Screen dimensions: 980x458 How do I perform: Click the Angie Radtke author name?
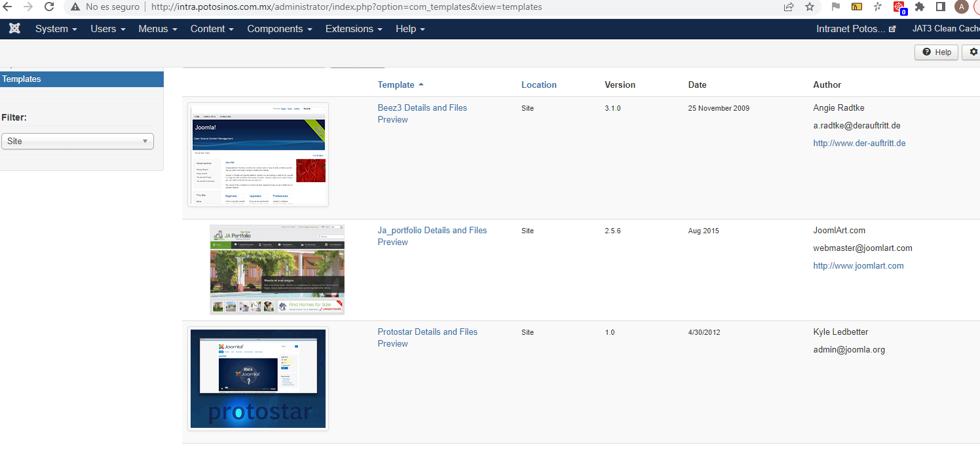point(839,107)
